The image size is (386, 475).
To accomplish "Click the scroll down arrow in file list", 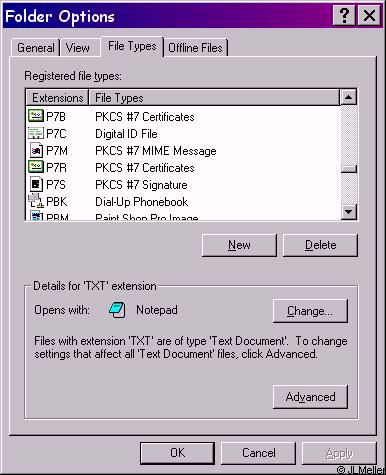I will (349, 211).
